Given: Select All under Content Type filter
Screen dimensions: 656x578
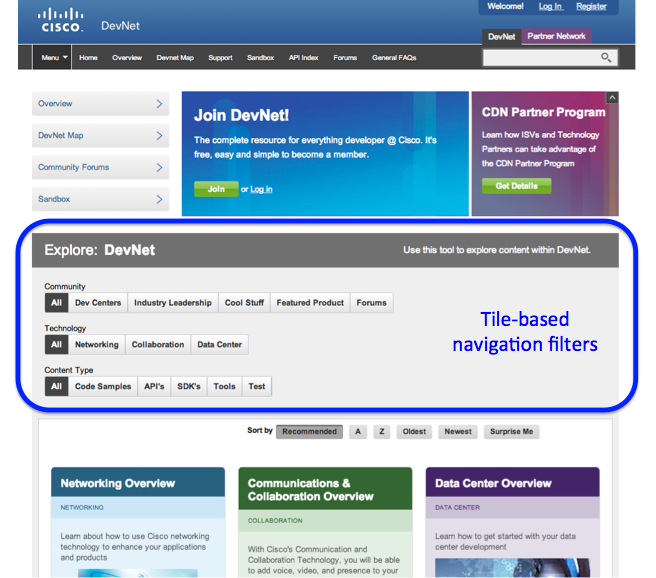Looking at the screenshot, I should coord(56,386).
